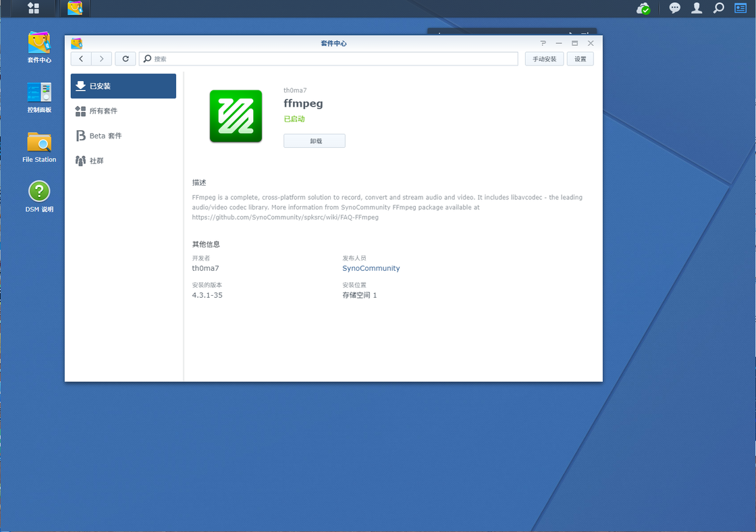Open the 设置 button
Image resolution: width=756 pixels, height=532 pixels.
coord(580,59)
